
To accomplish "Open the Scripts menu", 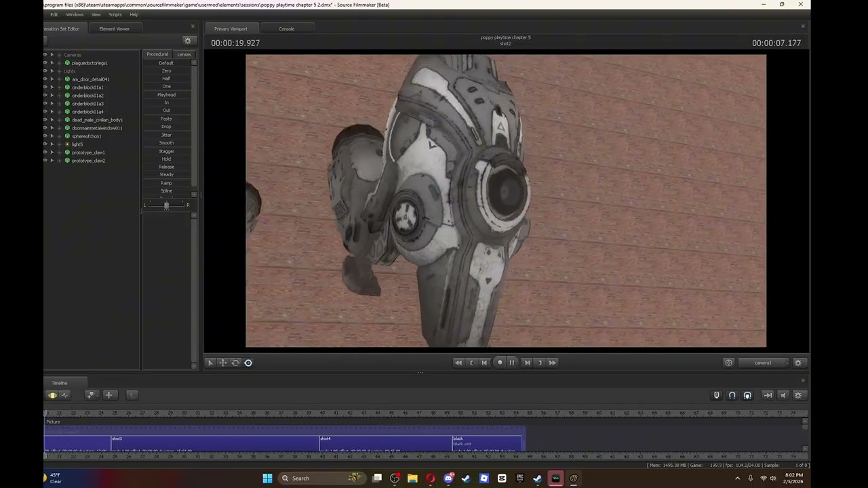I will coord(115,15).
